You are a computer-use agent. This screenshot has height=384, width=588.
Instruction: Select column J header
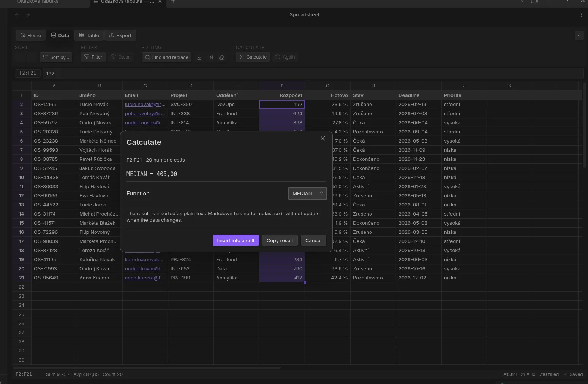464,86
